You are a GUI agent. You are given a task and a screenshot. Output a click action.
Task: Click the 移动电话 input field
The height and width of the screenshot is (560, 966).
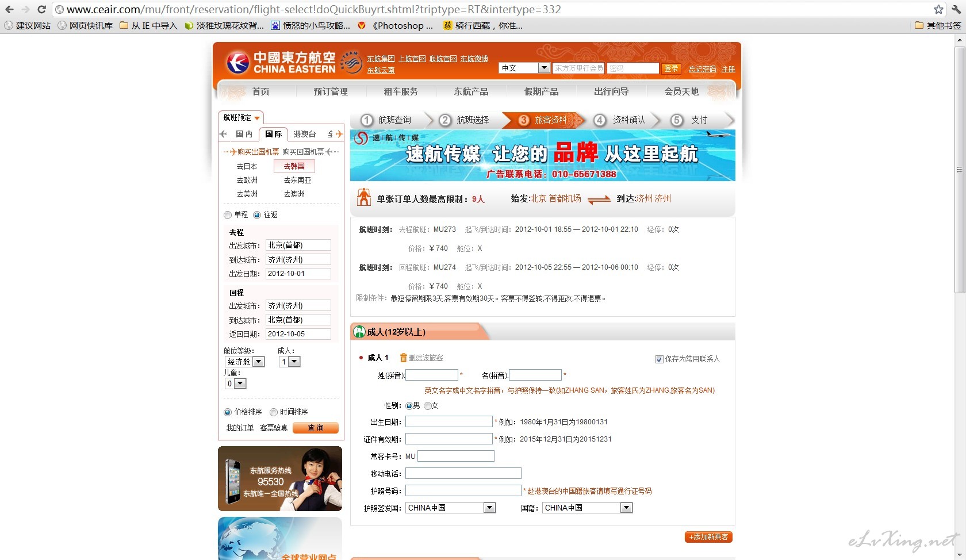coord(463,473)
